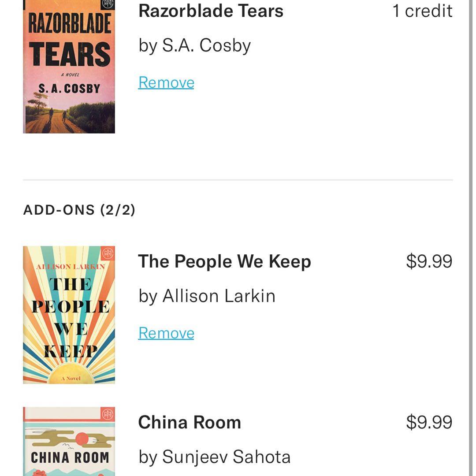Screen dimensions: 476x476
Task: Open The People We Keep cover image
Action: (x=69, y=315)
